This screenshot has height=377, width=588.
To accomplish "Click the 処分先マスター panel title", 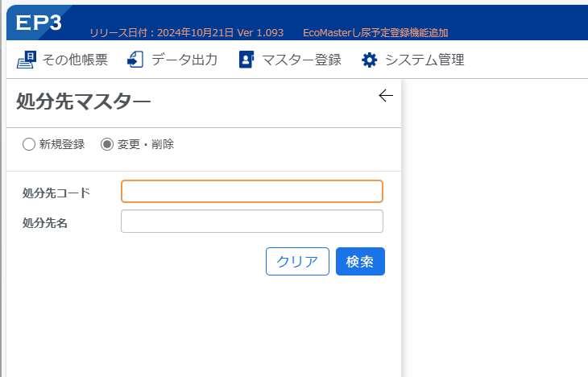I will click(x=83, y=101).
